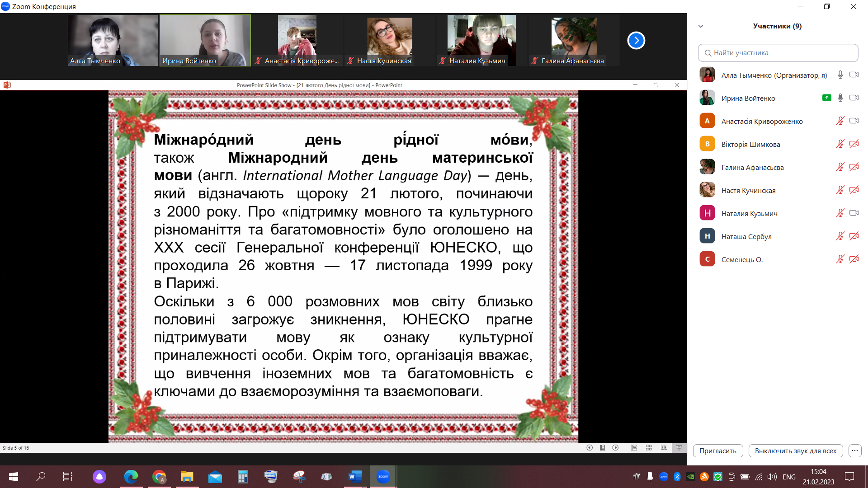Click the Slide Show view icon
The height and width of the screenshot is (488, 868).
tap(679, 448)
